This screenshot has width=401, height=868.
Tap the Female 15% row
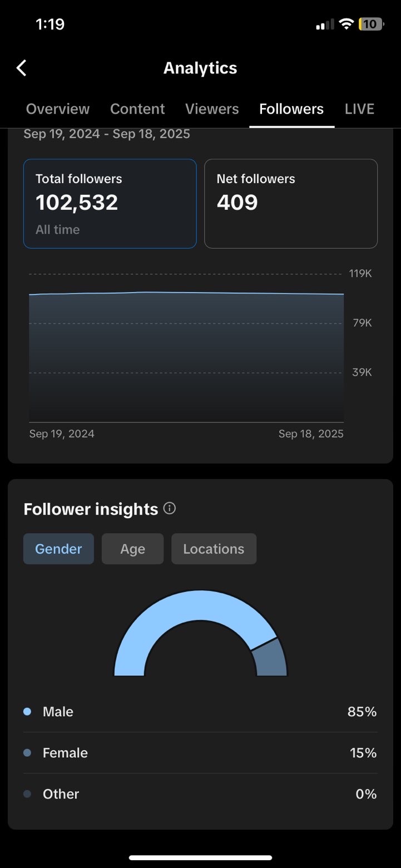(200, 753)
